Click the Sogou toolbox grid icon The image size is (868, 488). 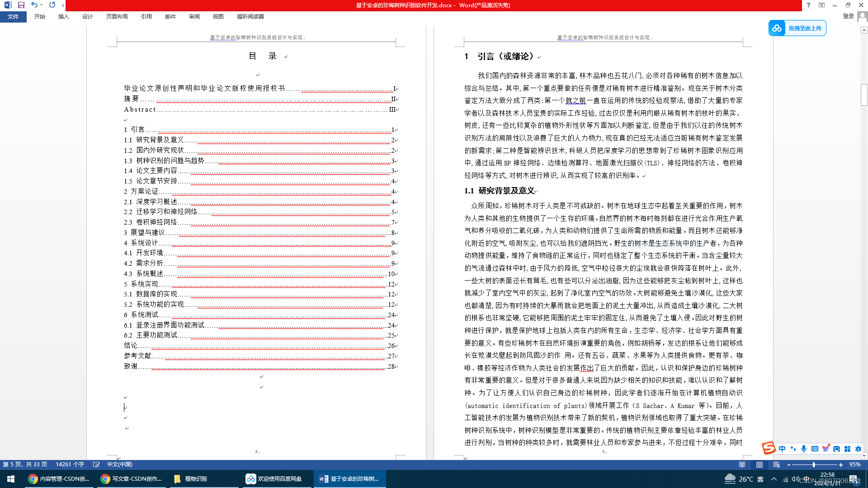[848, 449]
